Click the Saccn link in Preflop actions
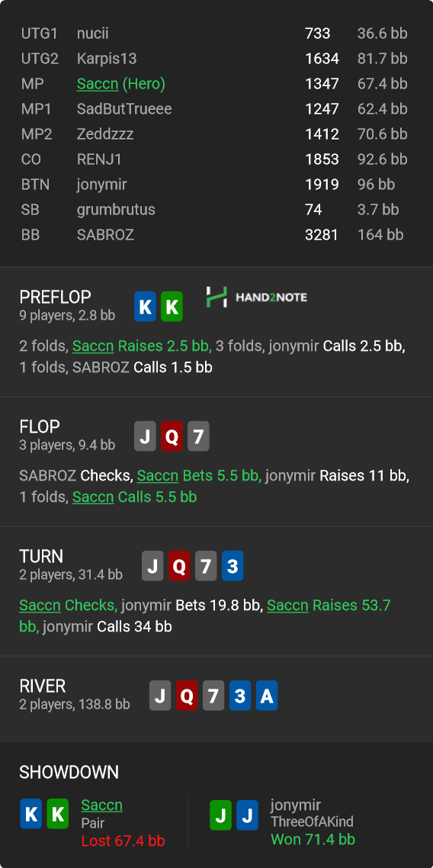This screenshot has width=433, height=868. click(93, 346)
